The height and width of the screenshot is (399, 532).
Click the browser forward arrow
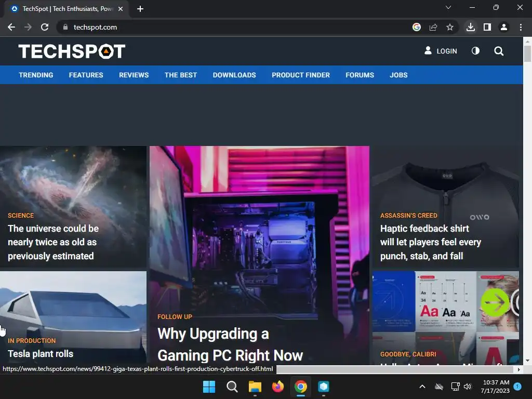tap(28, 27)
